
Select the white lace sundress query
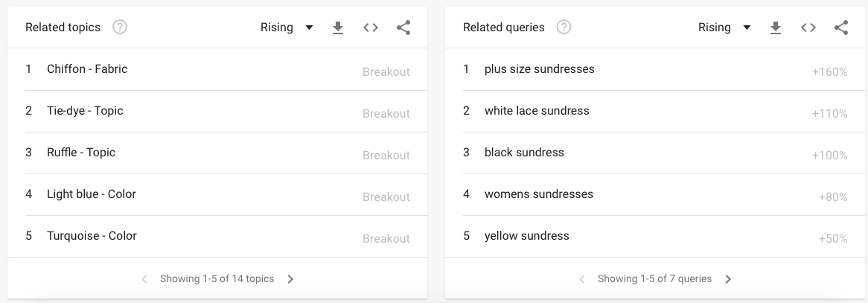pos(655,111)
